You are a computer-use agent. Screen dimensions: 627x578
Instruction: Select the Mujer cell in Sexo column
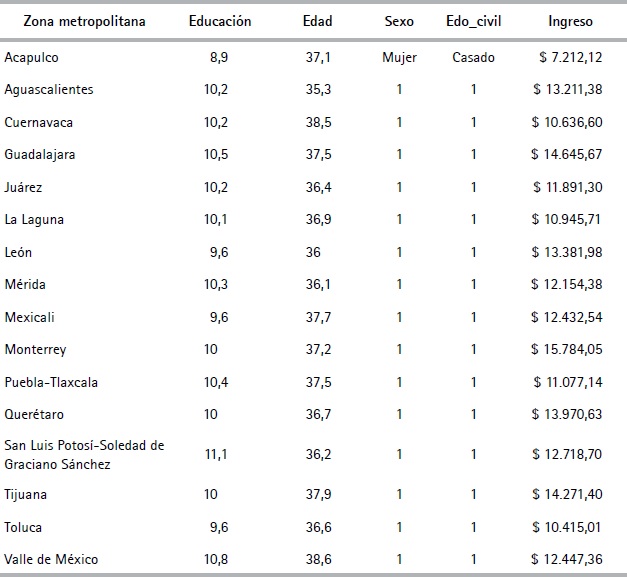pyautogui.click(x=399, y=57)
